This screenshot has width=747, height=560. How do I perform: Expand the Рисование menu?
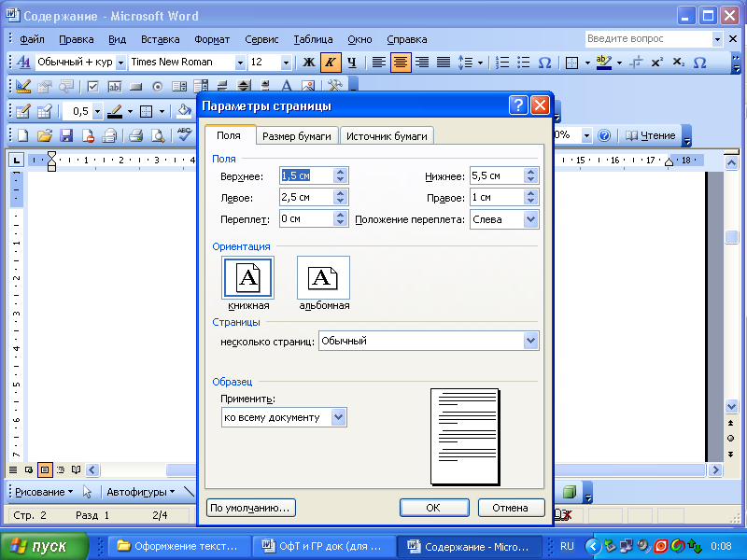44,492
